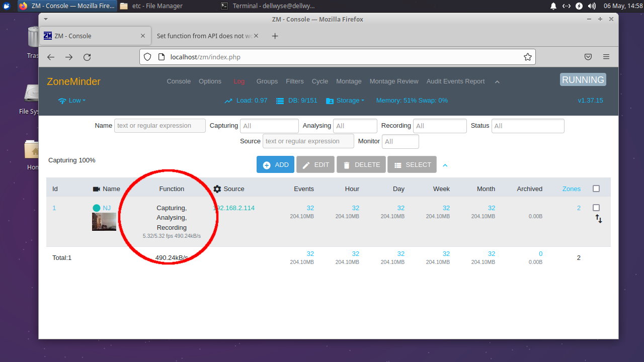The height and width of the screenshot is (362, 644).
Task: Click the ZoneMinder brand link
Action: [x=74, y=81]
